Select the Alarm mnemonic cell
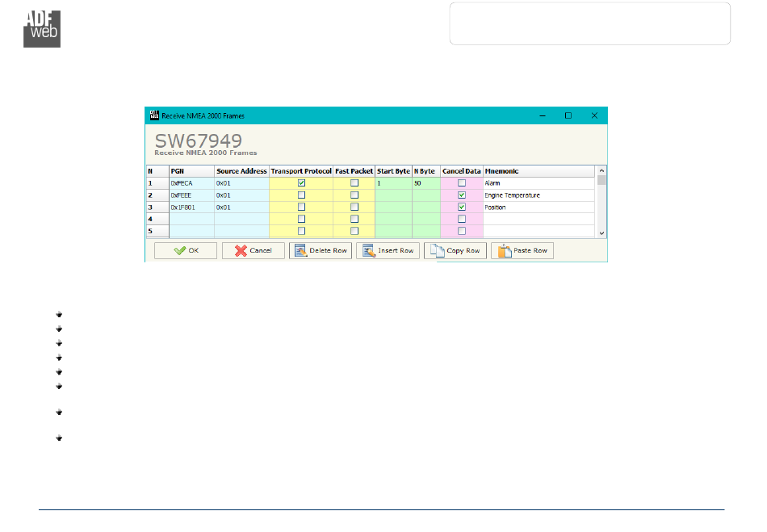Viewport: 767px width, 532px height. click(538, 183)
